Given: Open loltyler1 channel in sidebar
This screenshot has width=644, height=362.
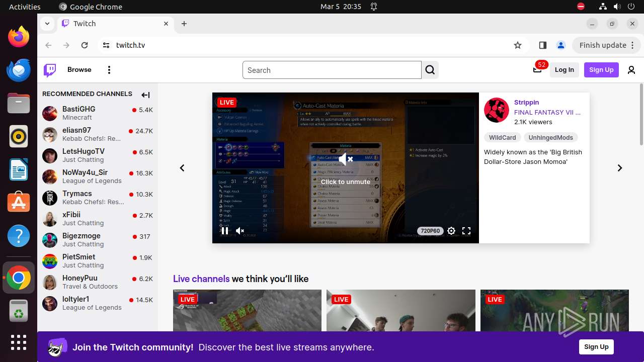Looking at the screenshot, I should 98,303.
